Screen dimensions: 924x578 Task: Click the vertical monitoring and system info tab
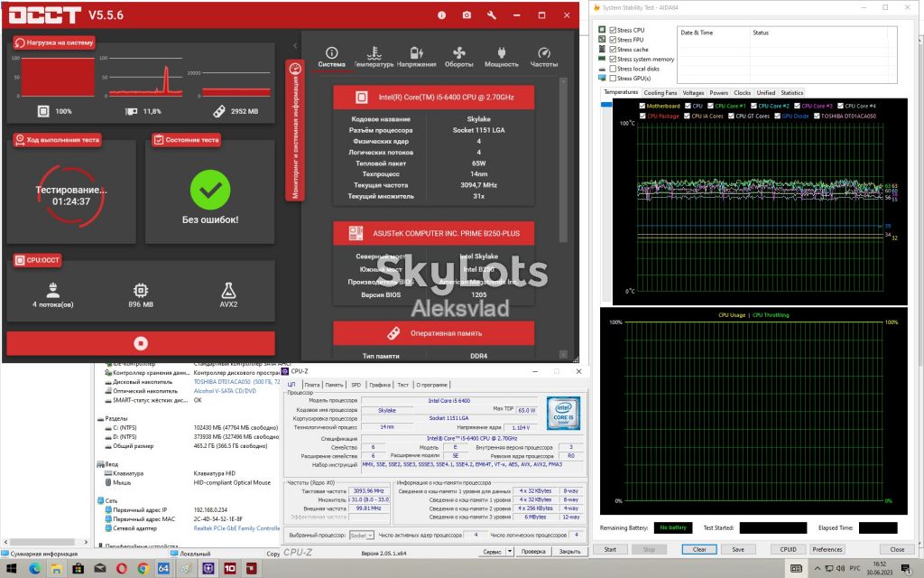295,130
